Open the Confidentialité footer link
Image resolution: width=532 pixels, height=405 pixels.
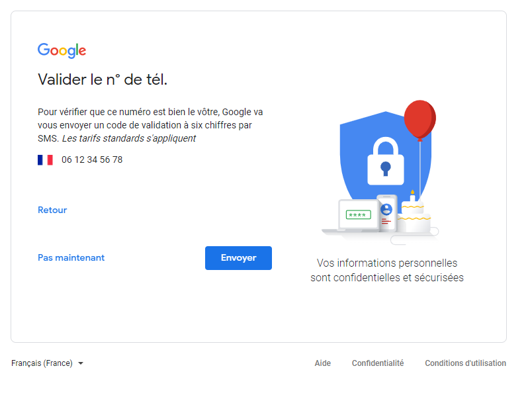click(x=378, y=363)
